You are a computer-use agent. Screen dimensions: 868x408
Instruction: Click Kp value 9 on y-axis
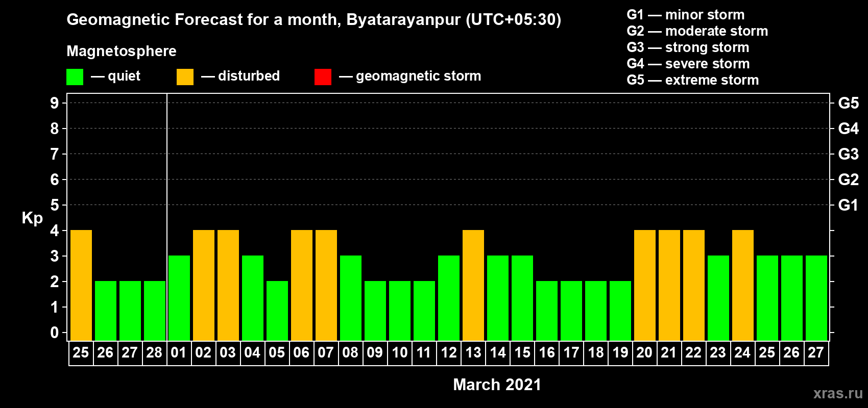(55, 103)
